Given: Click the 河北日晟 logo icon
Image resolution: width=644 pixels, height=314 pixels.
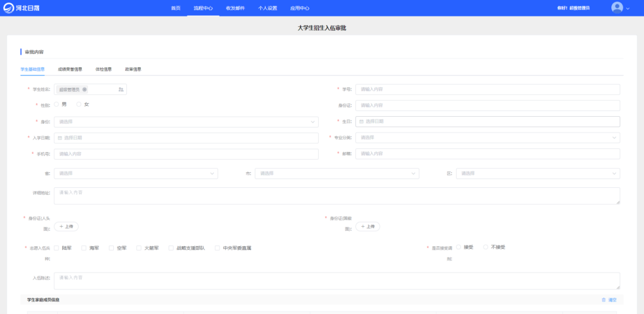Looking at the screenshot, I should pyautogui.click(x=9, y=8).
